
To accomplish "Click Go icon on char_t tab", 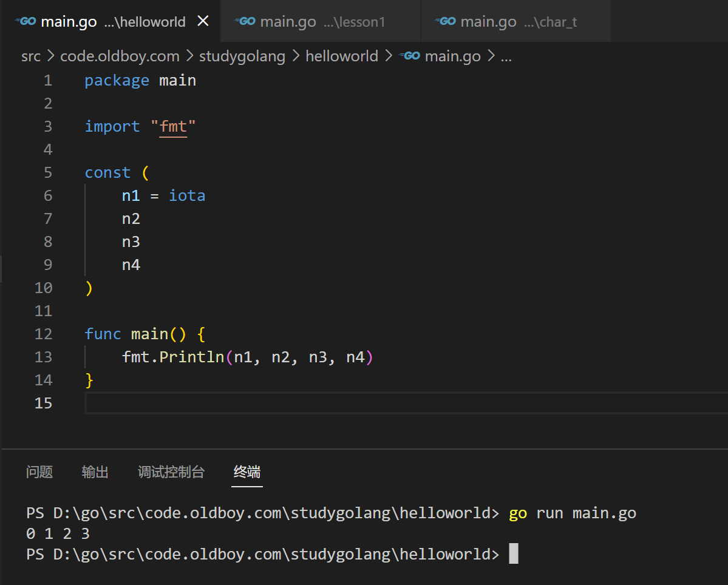I will [445, 21].
